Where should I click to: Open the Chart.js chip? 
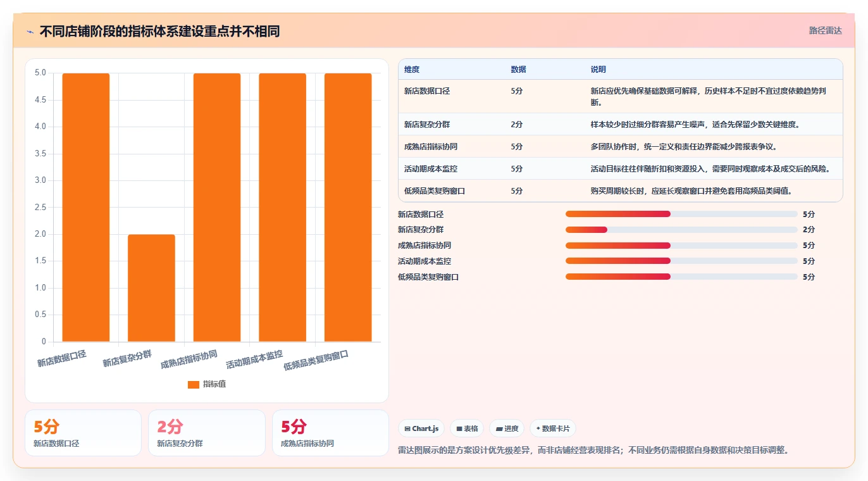point(421,428)
